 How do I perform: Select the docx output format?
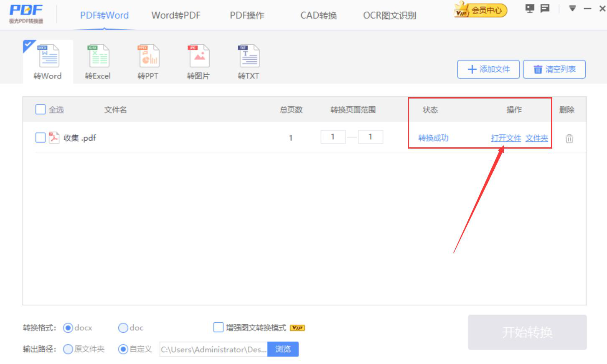(68, 328)
